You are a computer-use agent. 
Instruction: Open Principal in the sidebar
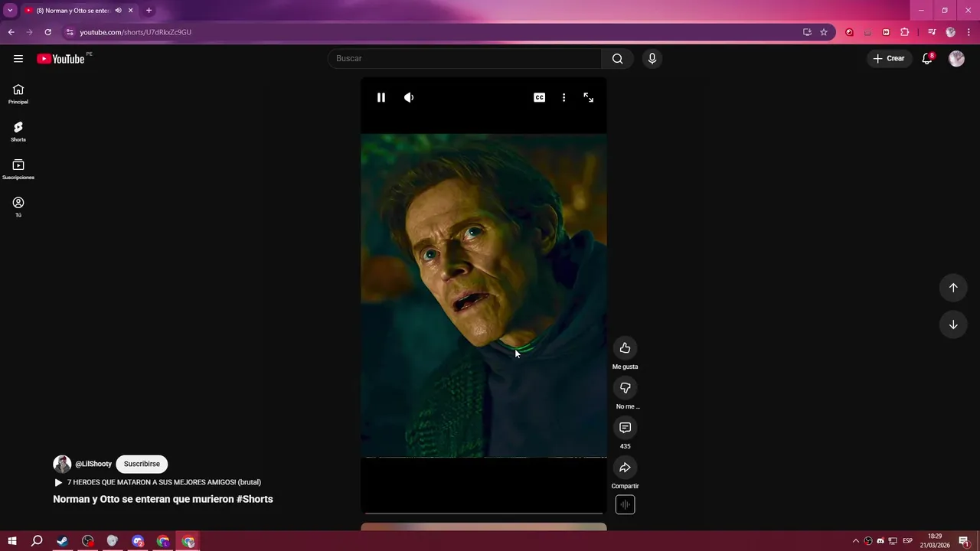pos(18,94)
